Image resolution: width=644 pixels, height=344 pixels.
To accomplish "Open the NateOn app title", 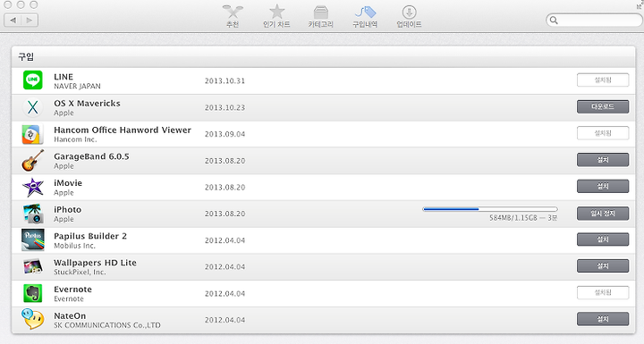I will [x=70, y=316].
